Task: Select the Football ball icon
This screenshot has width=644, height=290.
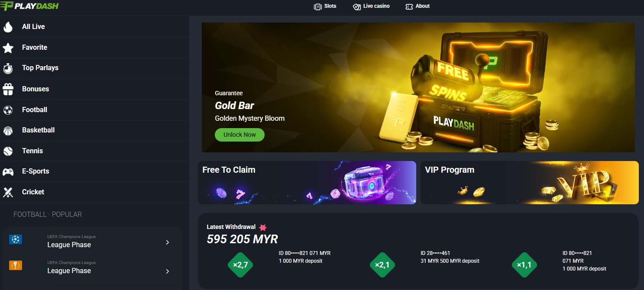Action: point(8,110)
